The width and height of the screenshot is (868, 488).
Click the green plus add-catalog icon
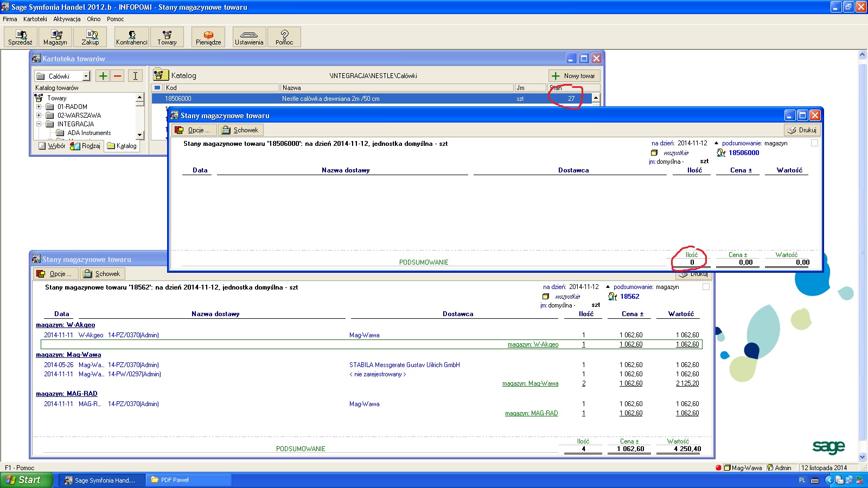click(103, 76)
